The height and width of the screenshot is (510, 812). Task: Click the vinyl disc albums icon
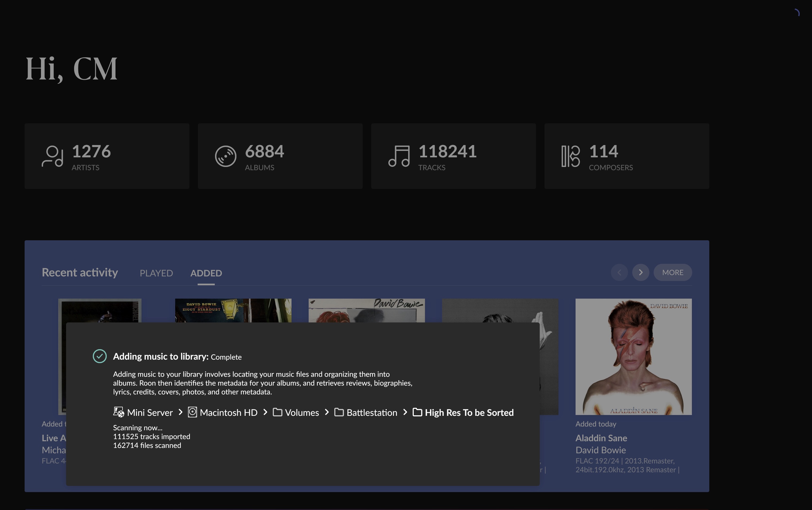pos(225,156)
